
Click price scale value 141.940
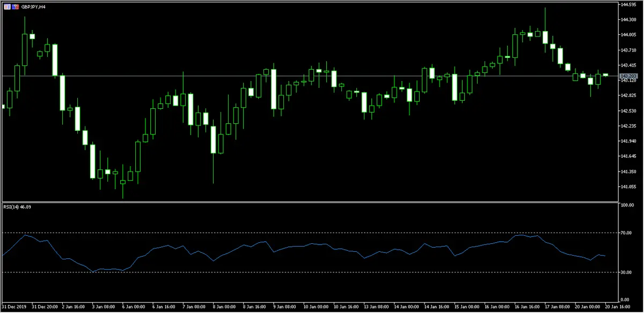point(628,141)
